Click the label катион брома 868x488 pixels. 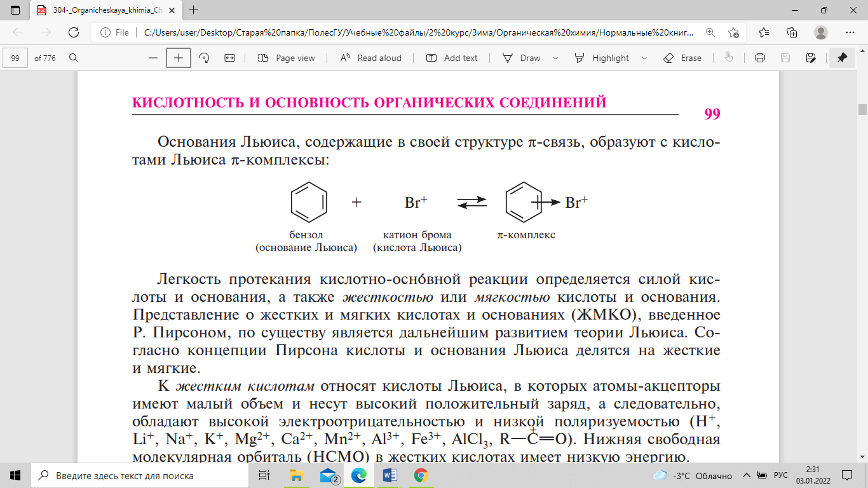point(417,234)
